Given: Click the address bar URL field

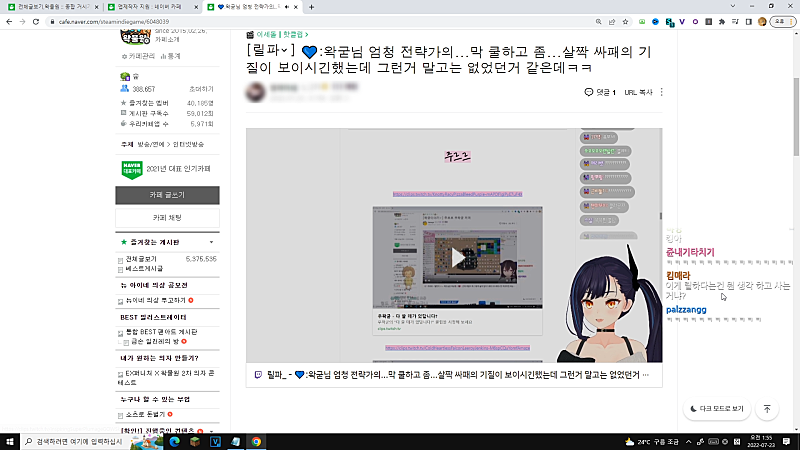Looking at the screenshot, I should click(321, 22).
